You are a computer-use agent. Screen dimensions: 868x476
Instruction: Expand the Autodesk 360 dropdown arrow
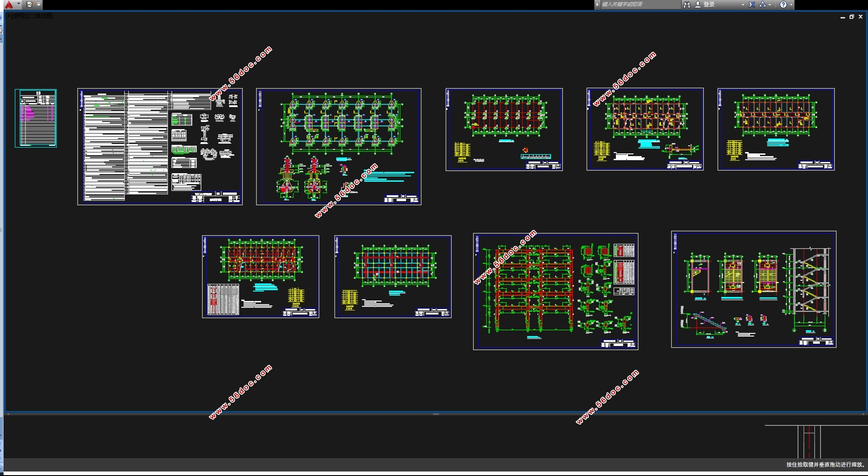tap(770, 4)
